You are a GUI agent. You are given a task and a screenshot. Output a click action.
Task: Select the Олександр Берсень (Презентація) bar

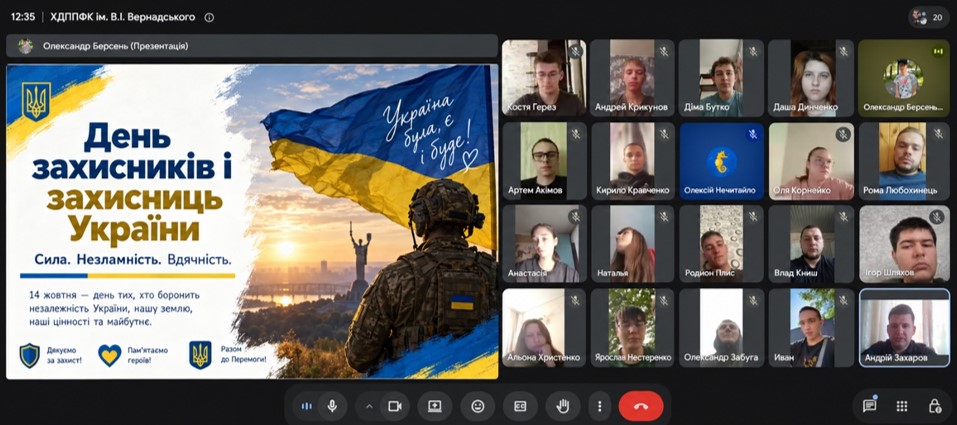click(252, 46)
